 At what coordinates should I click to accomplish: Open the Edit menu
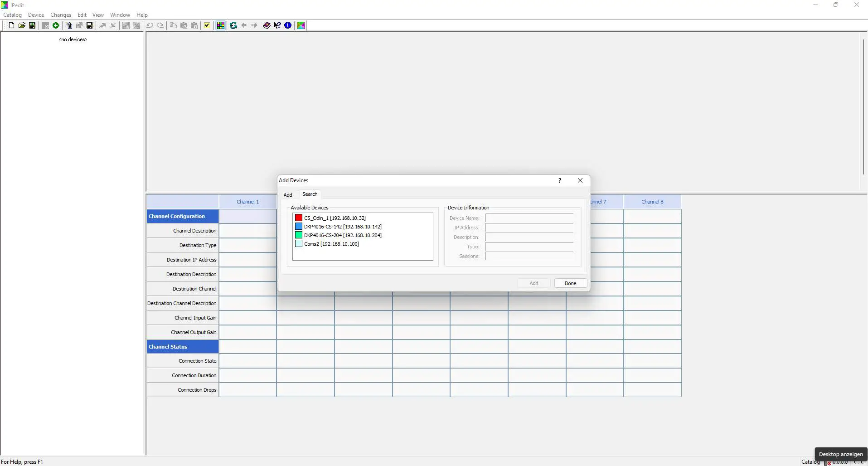point(82,15)
